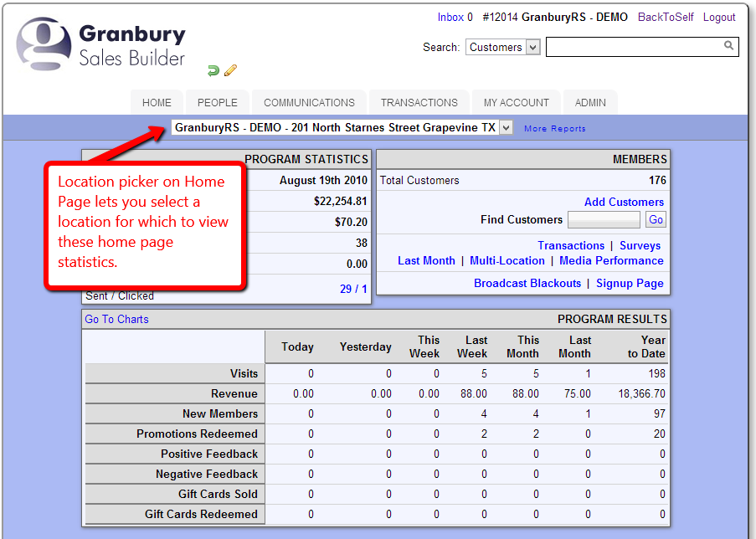The image size is (756, 539).
Task: Open Signup Page link
Action: click(x=630, y=284)
